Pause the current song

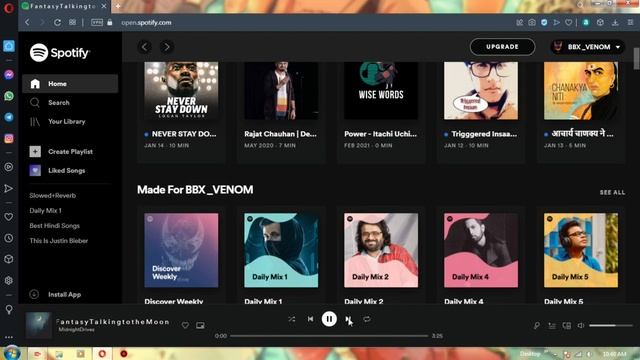click(x=329, y=319)
